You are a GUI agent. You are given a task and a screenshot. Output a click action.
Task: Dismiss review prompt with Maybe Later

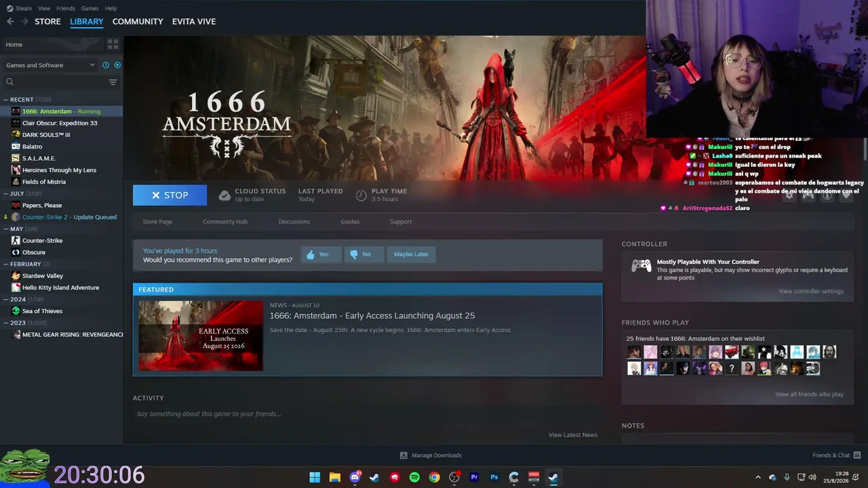click(x=411, y=254)
